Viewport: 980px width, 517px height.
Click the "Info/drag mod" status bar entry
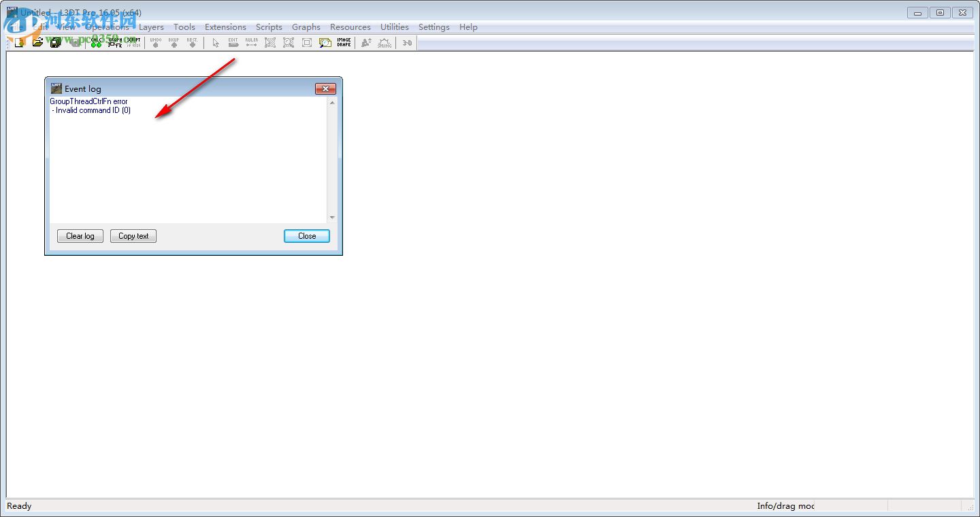(x=785, y=506)
